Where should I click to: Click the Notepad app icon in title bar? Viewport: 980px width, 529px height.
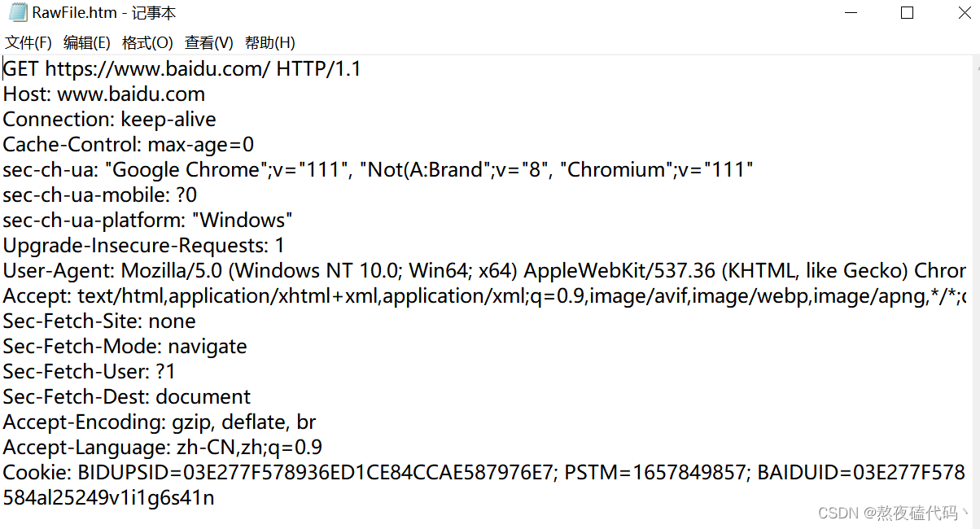(x=17, y=13)
